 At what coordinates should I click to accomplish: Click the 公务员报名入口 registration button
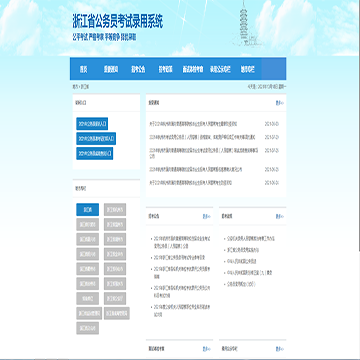point(92,124)
